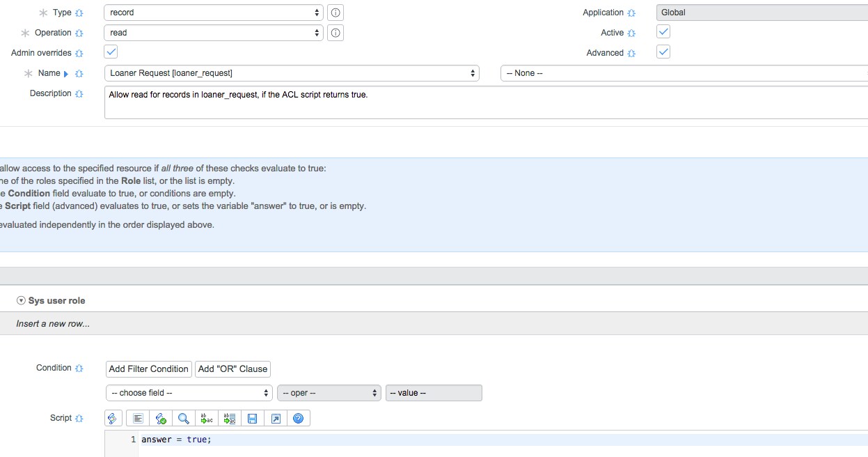Open the Search magnifier in Script toolbar
Screen dimensions: 868x457
183,418
